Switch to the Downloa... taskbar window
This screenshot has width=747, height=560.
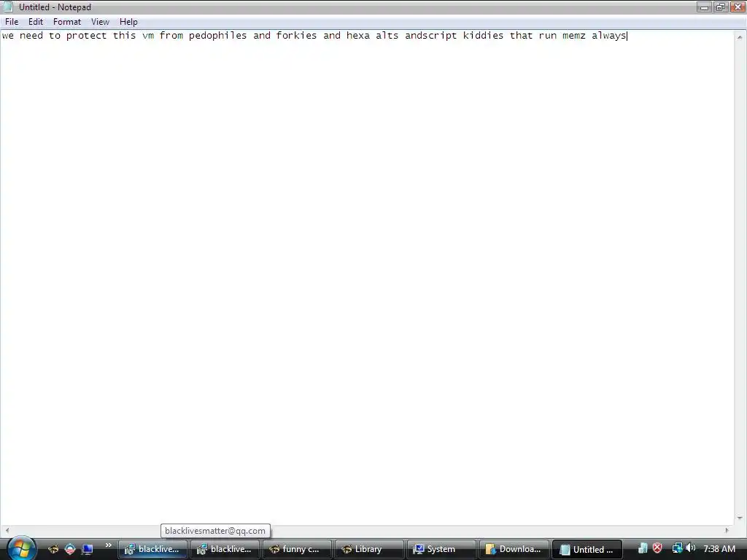pos(514,549)
